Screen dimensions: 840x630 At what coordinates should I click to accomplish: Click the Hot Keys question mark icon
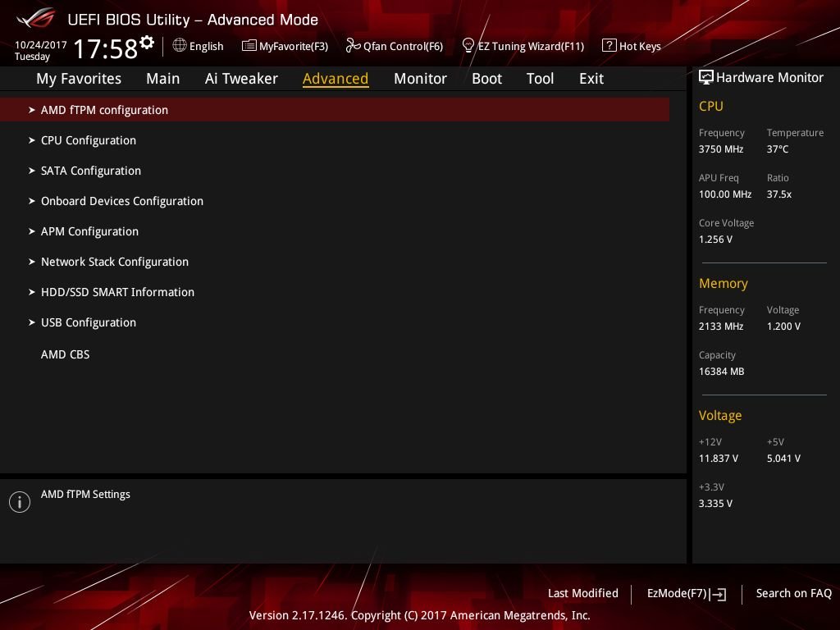[609, 46]
